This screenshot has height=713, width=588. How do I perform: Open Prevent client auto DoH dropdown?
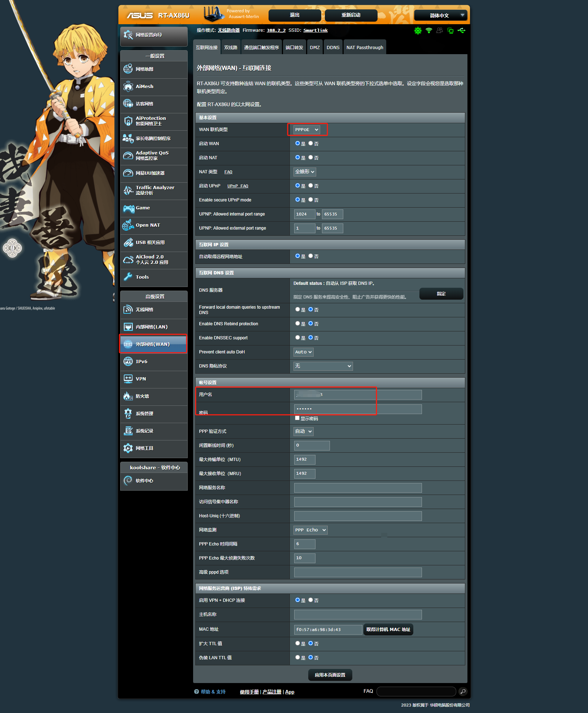click(x=304, y=352)
